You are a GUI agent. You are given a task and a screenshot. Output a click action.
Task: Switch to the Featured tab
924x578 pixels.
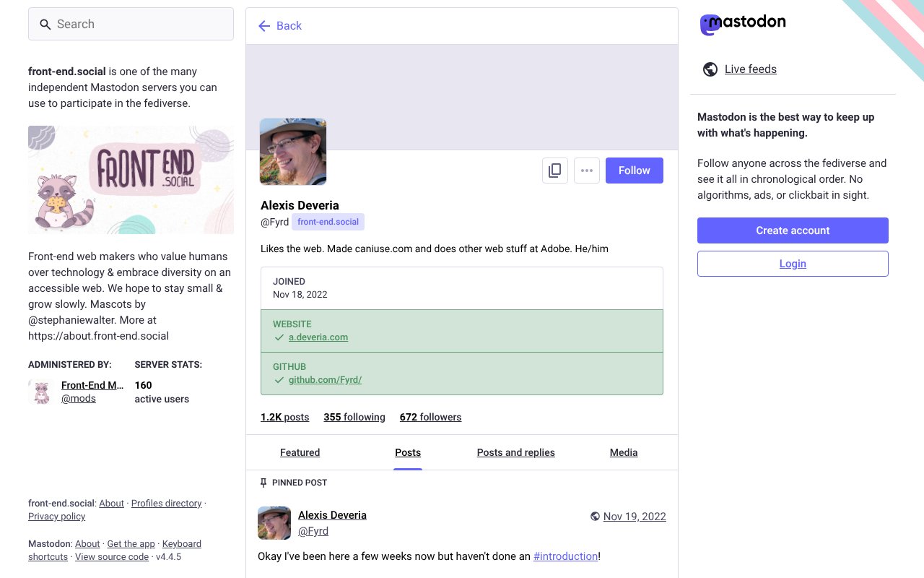pyautogui.click(x=300, y=452)
